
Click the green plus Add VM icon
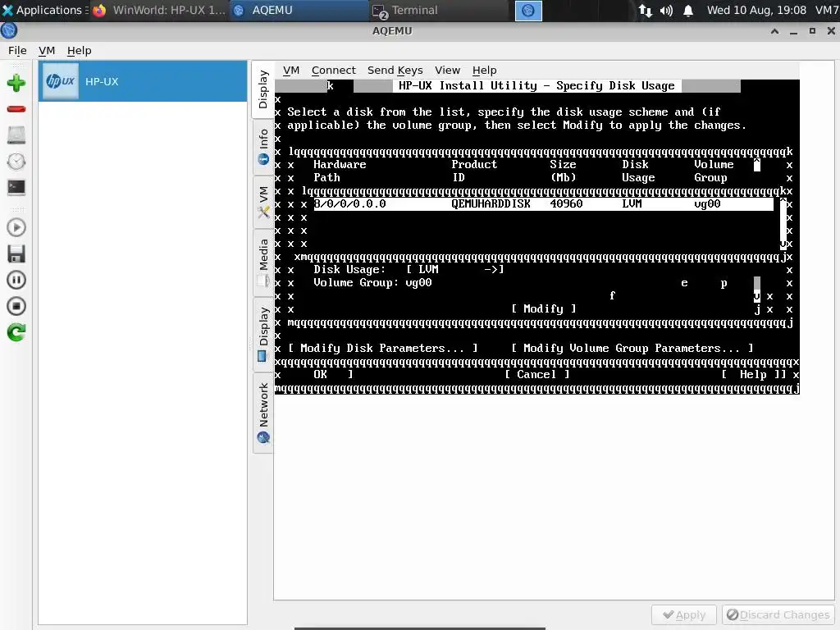16,83
